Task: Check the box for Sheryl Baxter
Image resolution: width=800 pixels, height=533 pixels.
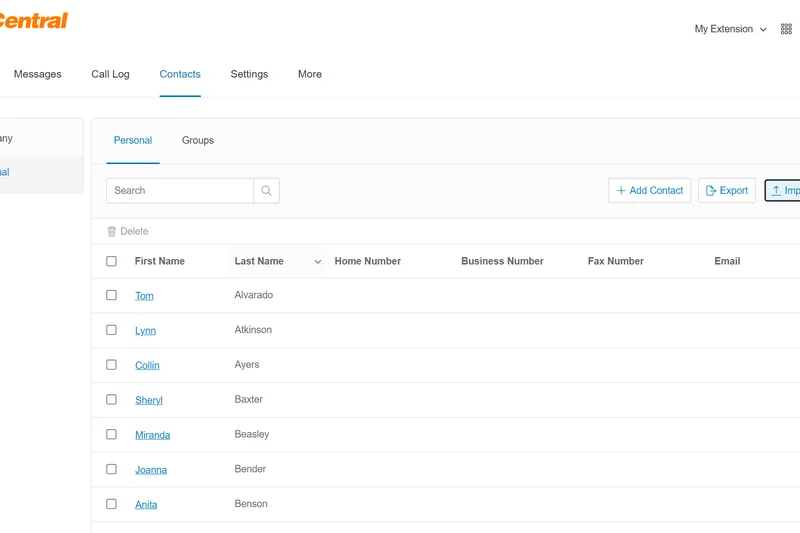Action: tap(111, 399)
